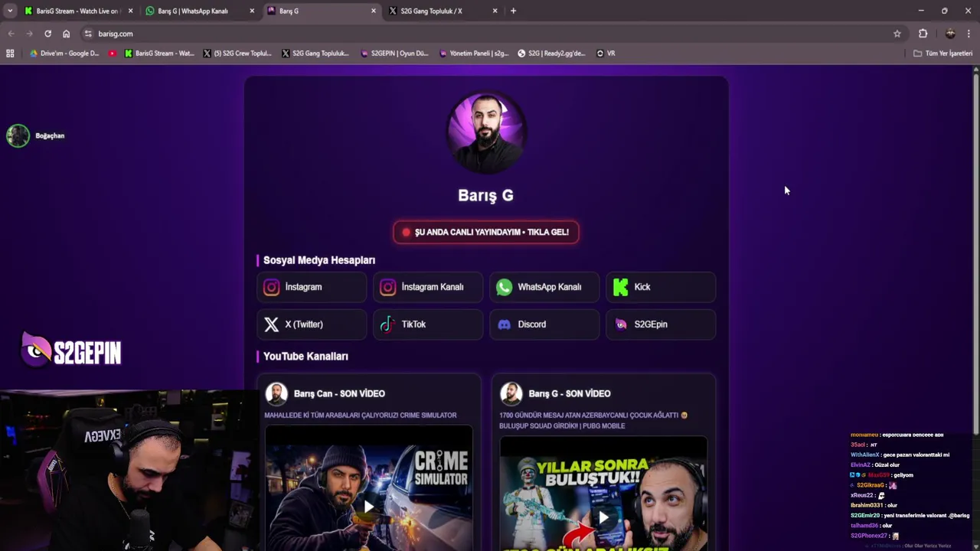Click the page vertical scrollbar
Image resolution: width=980 pixels, height=551 pixels.
(975, 253)
